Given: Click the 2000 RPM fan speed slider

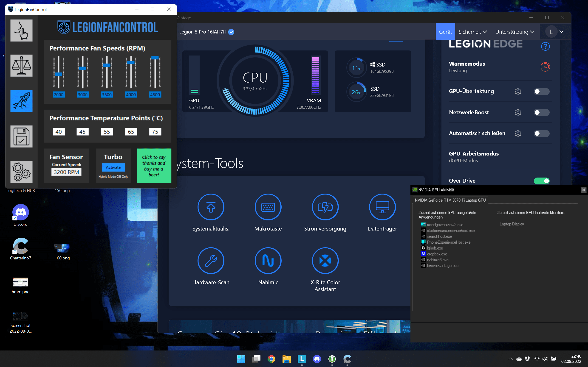Looking at the screenshot, I should point(58,74).
